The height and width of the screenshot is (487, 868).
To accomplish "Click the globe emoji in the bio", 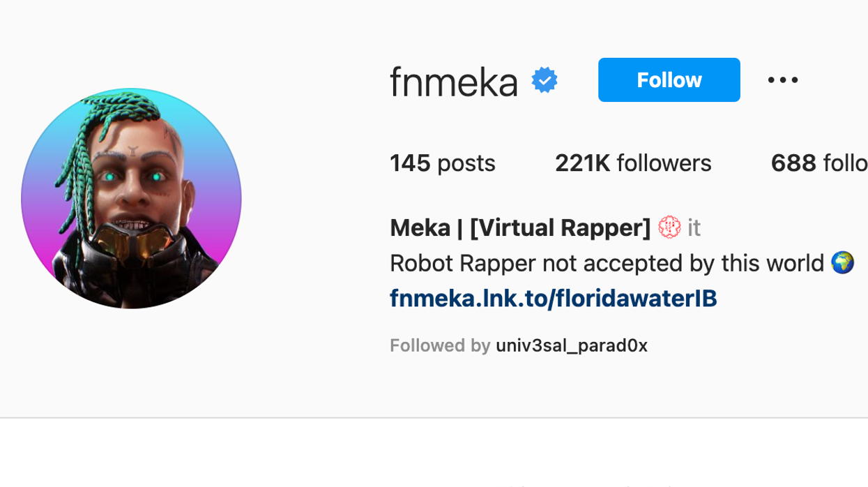I will click(x=843, y=263).
